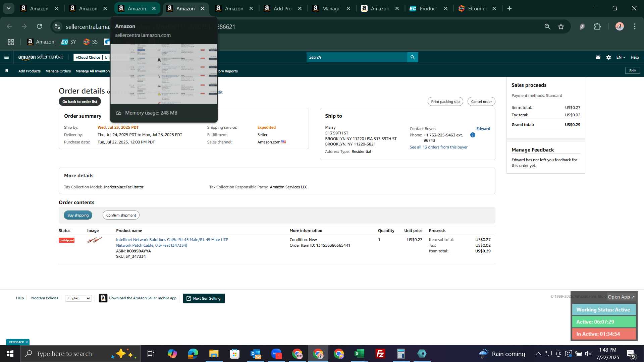Click Next Gen Selling button
Viewport: 644px width, 362px height.
click(204, 298)
